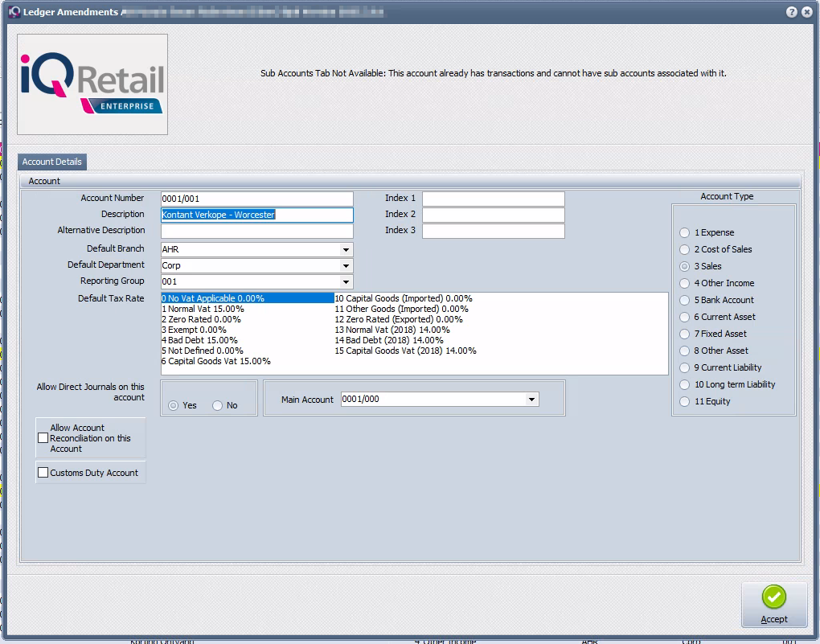Select tax rate 2 Zero Rated 0.00%

click(201, 319)
